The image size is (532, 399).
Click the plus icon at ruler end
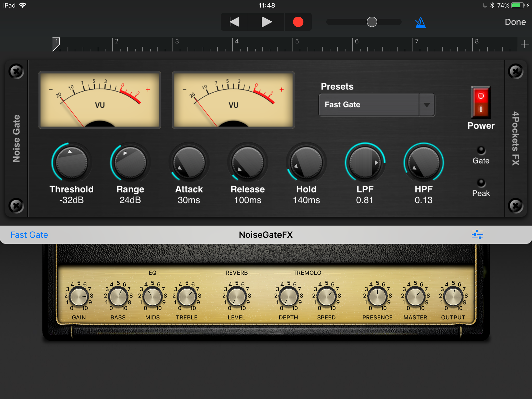pyautogui.click(x=524, y=44)
